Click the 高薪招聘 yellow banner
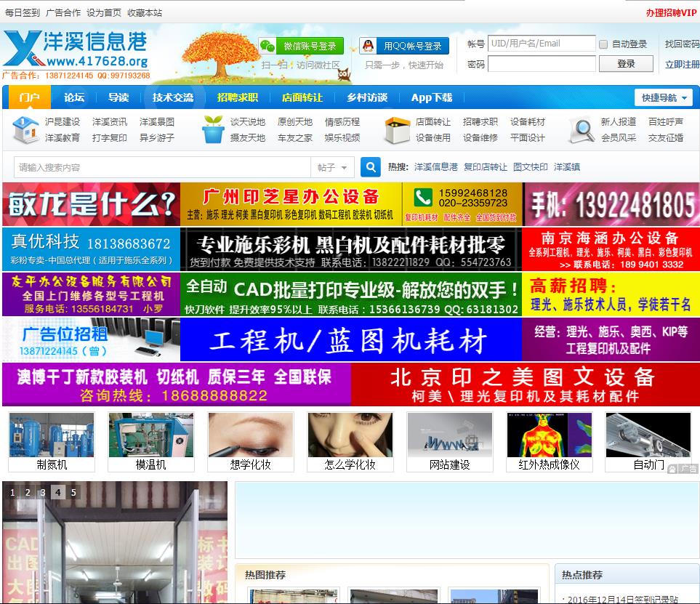Image resolution: width=700 pixels, height=604 pixels. click(611, 294)
